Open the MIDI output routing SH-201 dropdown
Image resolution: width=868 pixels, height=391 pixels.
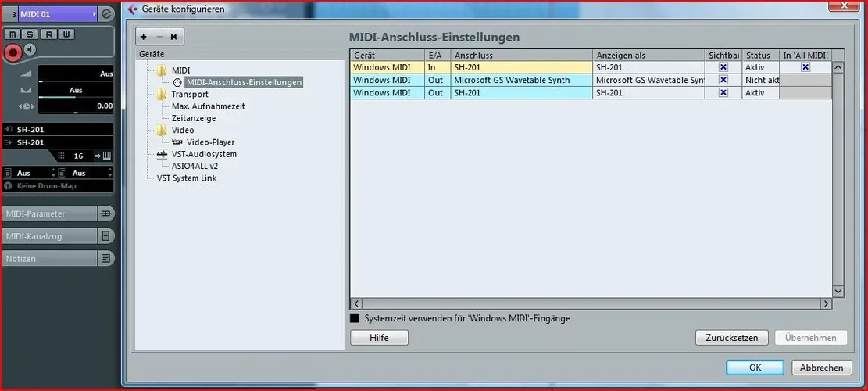point(58,142)
